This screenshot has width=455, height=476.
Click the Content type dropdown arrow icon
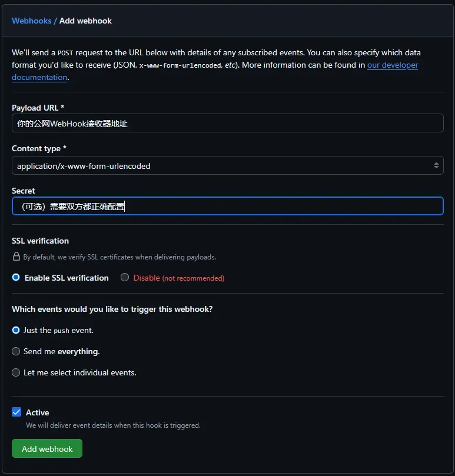[x=436, y=166]
